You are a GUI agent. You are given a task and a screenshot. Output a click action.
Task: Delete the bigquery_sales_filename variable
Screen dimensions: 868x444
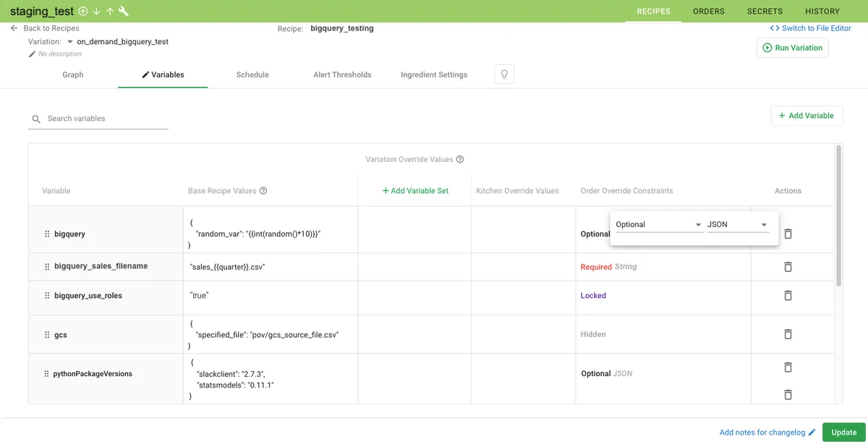[788, 267]
